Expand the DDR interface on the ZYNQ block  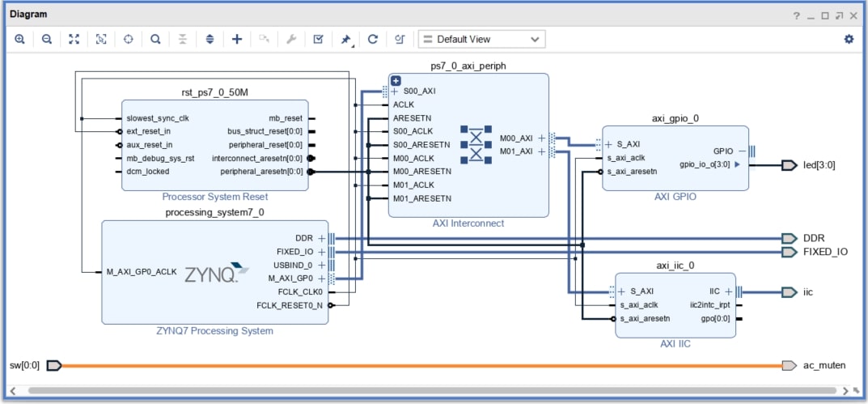pos(322,239)
